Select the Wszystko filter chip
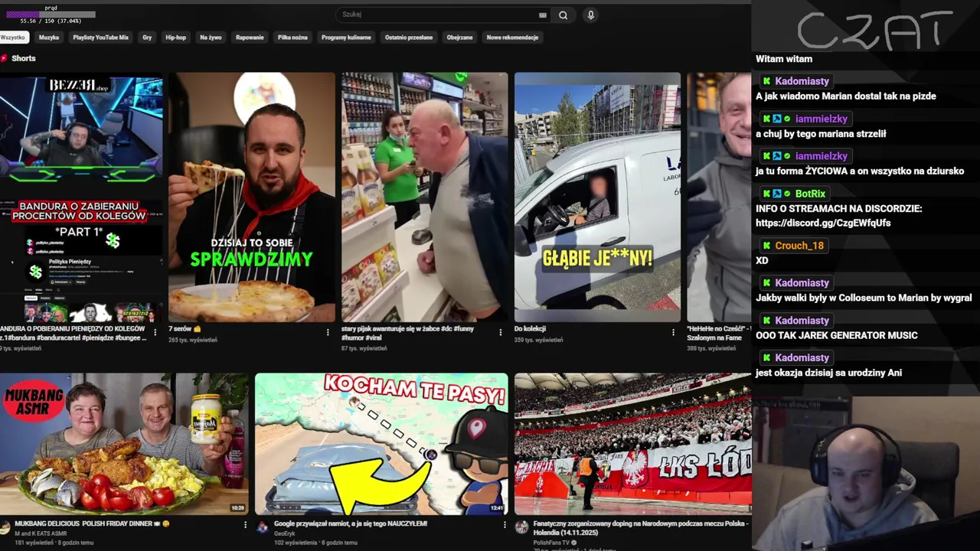 (13, 37)
